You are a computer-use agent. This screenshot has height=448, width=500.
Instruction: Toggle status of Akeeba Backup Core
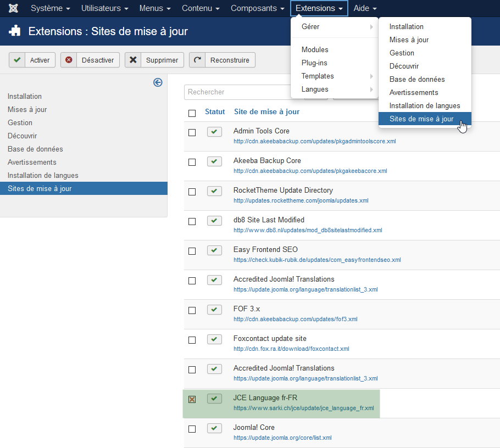(x=214, y=161)
